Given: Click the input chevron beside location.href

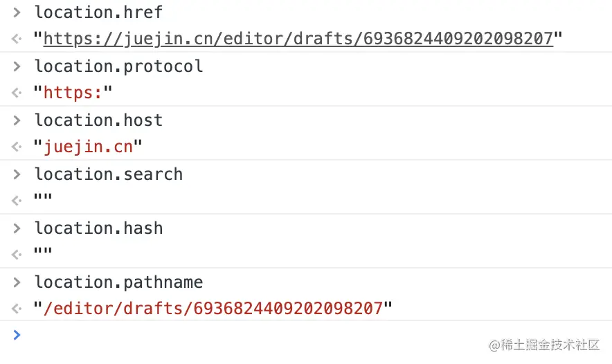Looking at the screenshot, I should click(17, 12).
